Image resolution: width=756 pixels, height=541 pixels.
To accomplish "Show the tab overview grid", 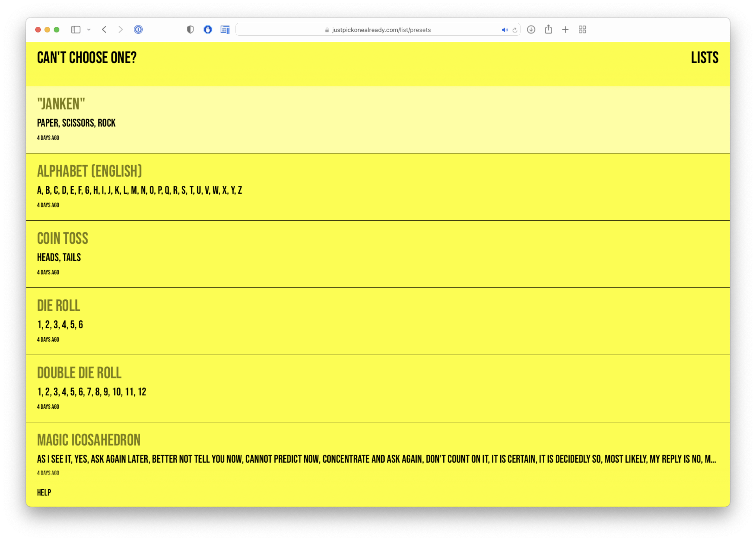I will coord(582,30).
